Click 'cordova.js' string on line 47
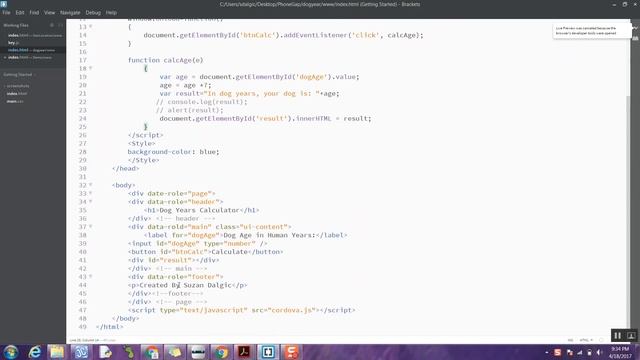640x360 pixels. (292, 310)
